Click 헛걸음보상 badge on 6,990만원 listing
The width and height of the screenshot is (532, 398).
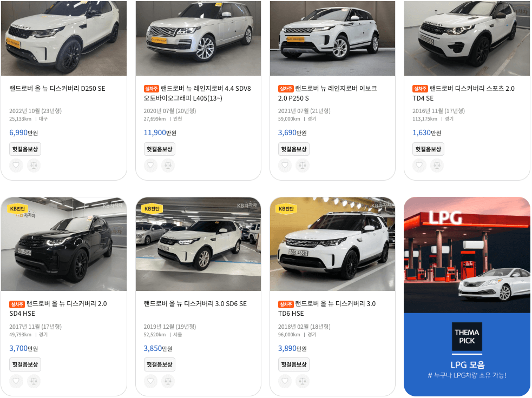tap(25, 149)
